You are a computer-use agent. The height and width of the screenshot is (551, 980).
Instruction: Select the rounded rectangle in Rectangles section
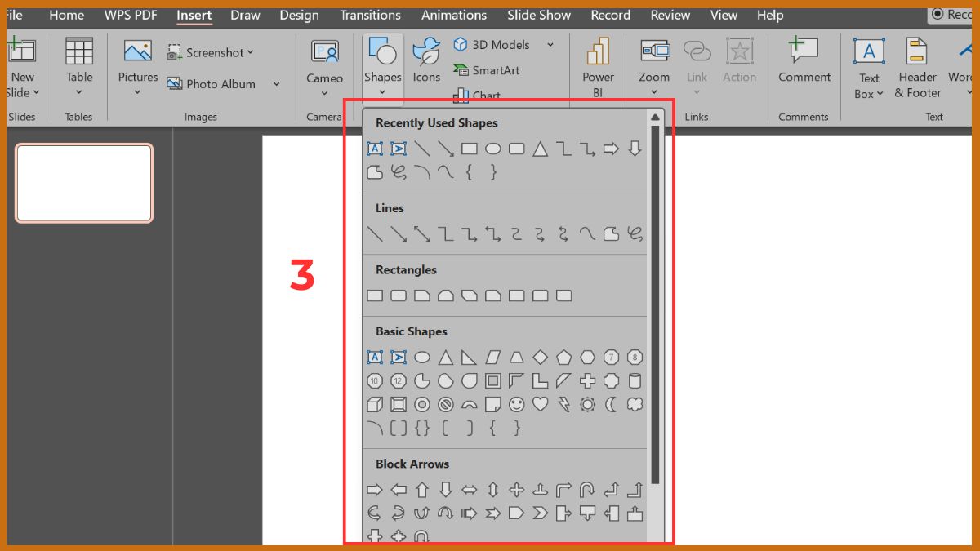(399, 295)
